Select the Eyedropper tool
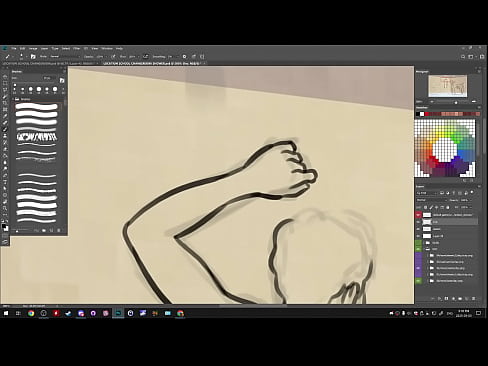Image resolution: width=488 pixels, height=366 pixels. (5, 116)
